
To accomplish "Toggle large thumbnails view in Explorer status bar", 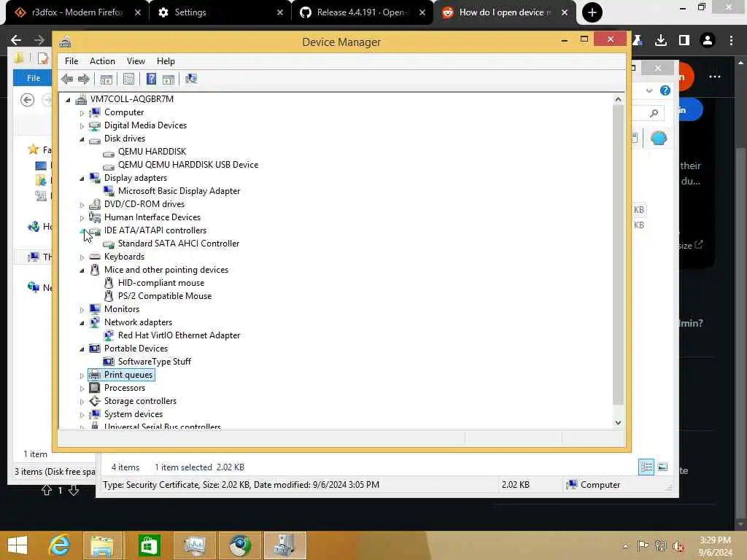I will (662, 467).
